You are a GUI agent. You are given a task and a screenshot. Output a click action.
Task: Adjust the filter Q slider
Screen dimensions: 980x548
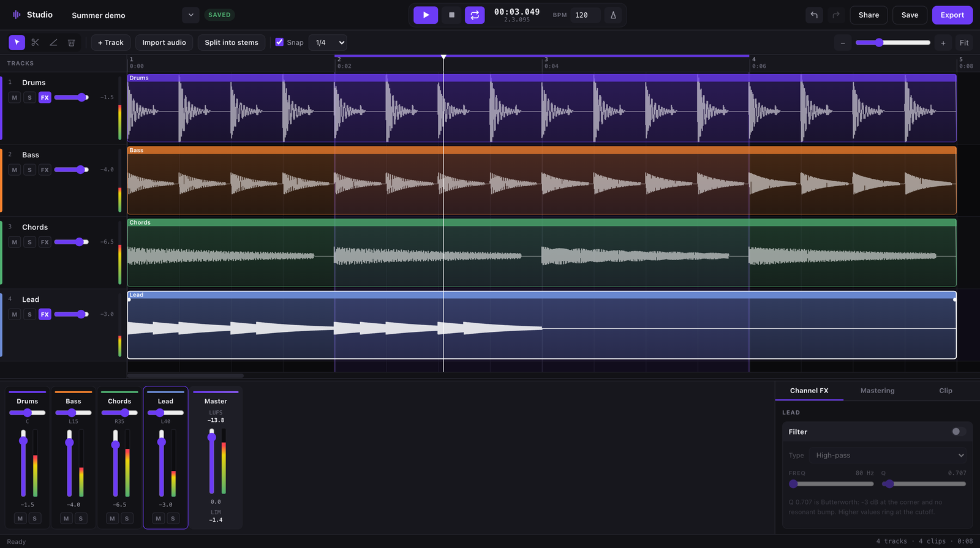(x=924, y=484)
